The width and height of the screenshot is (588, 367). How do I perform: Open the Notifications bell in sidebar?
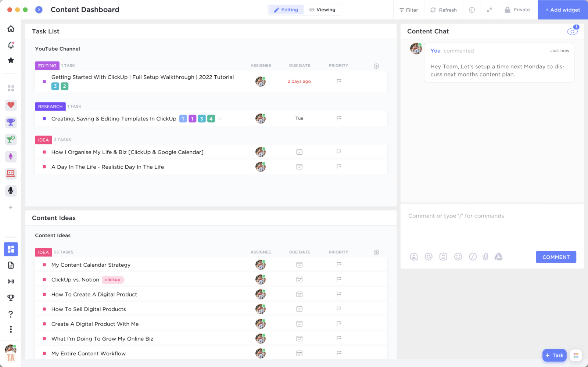[x=11, y=45]
